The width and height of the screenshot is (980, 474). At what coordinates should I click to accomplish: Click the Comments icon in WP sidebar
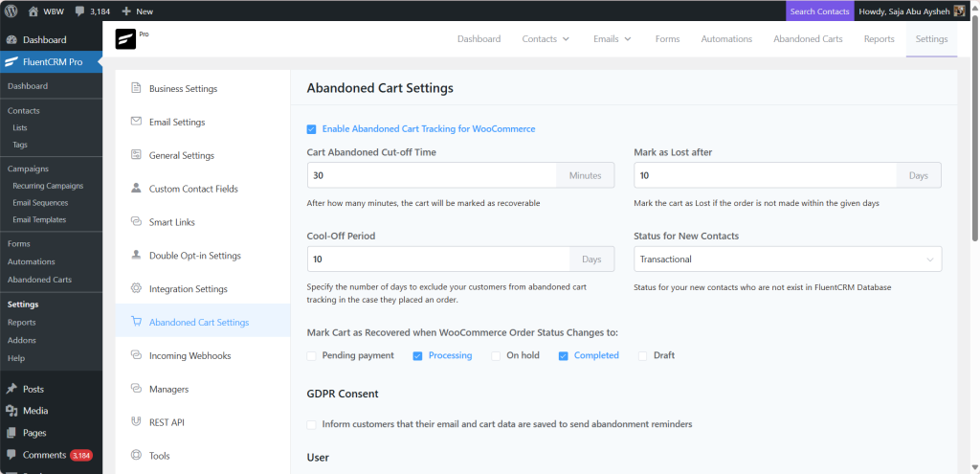point(11,455)
